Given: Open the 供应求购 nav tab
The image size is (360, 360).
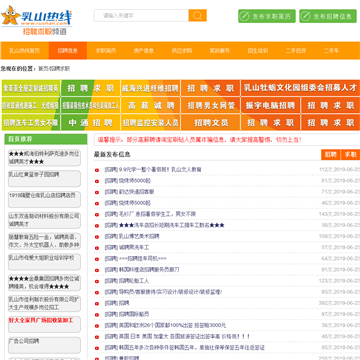Looking at the screenshot, I should 182,51.
